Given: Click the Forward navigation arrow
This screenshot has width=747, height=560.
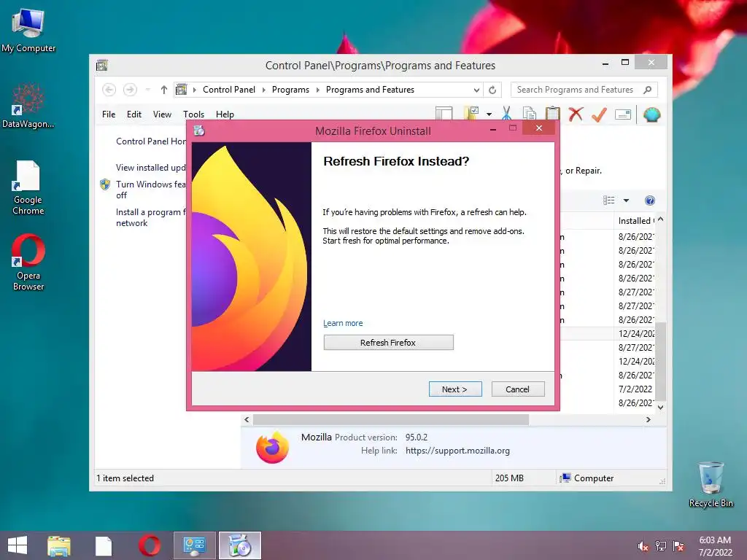Looking at the screenshot, I should pyautogui.click(x=130, y=90).
